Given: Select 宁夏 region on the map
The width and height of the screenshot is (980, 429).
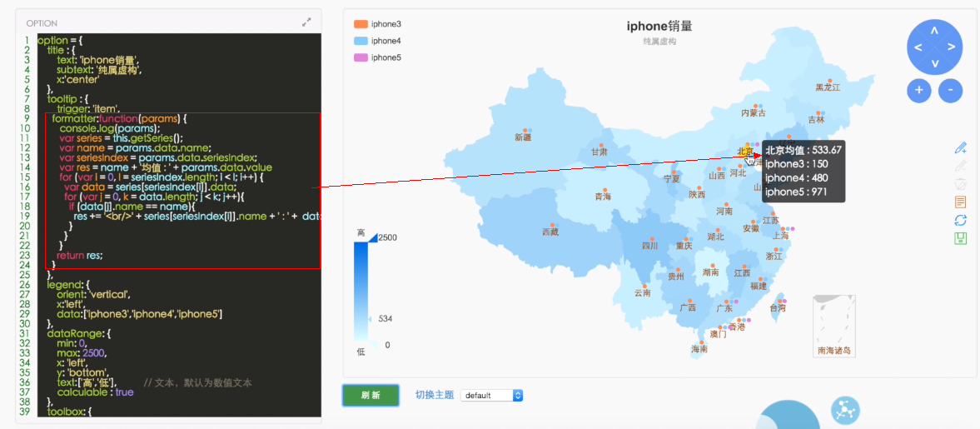Looking at the screenshot, I should pos(671,179).
